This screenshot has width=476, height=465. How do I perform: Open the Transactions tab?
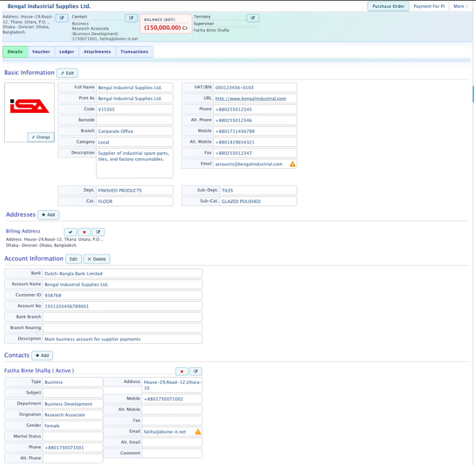coord(134,52)
